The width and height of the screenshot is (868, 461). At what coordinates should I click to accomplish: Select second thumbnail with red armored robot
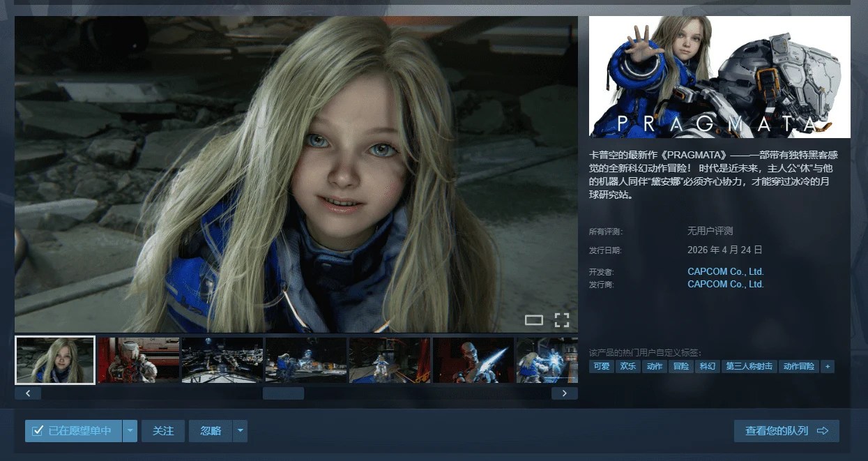coord(138,361)
